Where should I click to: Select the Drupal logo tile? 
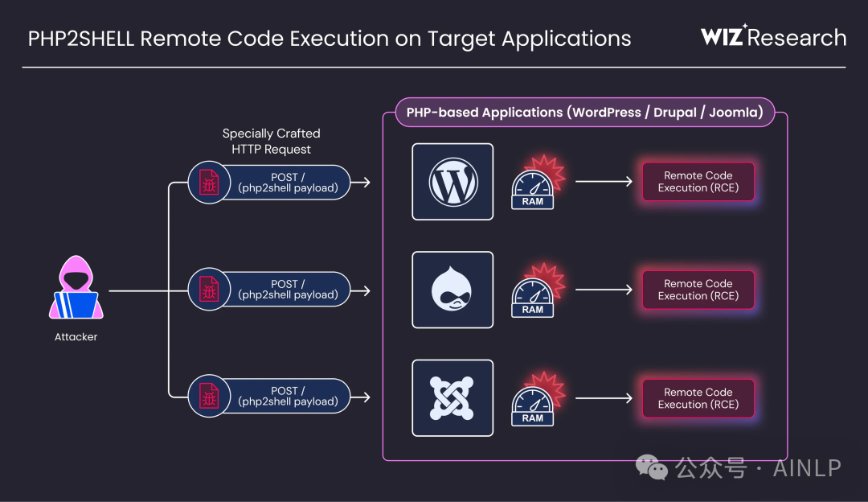[452, 290]
